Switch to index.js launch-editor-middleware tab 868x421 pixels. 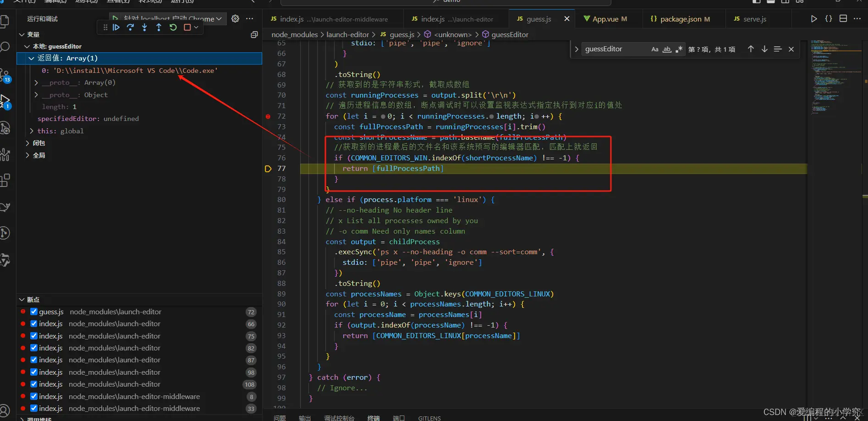[334, 19]
